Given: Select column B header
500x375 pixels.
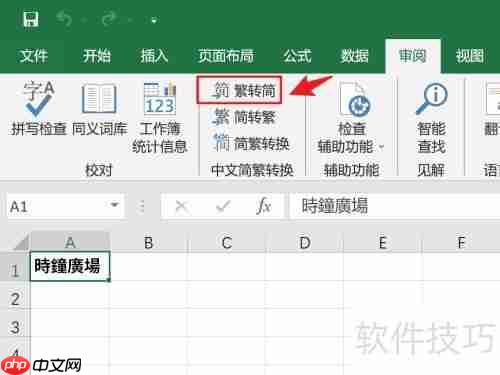Looking at the screenshot, I should [x=149, y=242].
